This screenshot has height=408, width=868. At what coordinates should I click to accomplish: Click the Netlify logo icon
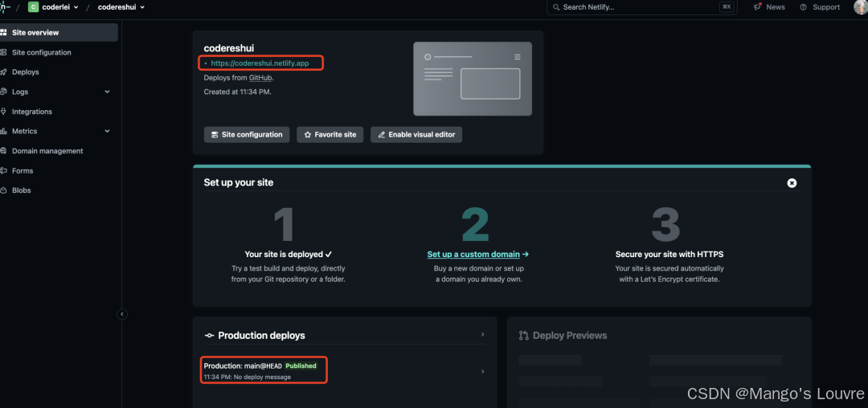point(5,7)
